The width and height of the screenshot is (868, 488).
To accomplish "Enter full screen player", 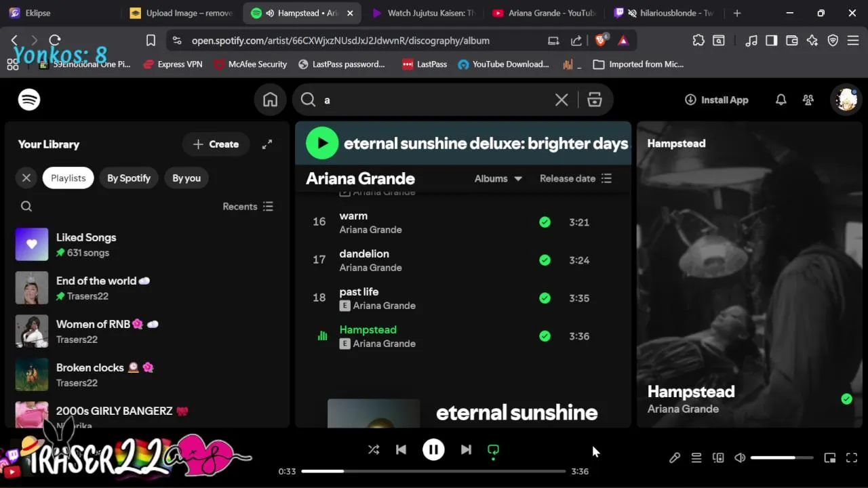I will pos(852,458).
